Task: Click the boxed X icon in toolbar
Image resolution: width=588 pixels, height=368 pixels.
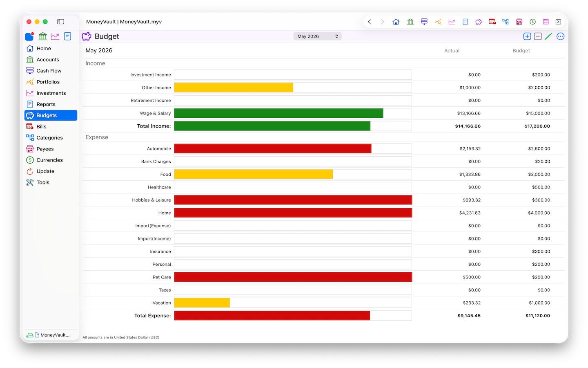Action: click(x=559, y=22)
